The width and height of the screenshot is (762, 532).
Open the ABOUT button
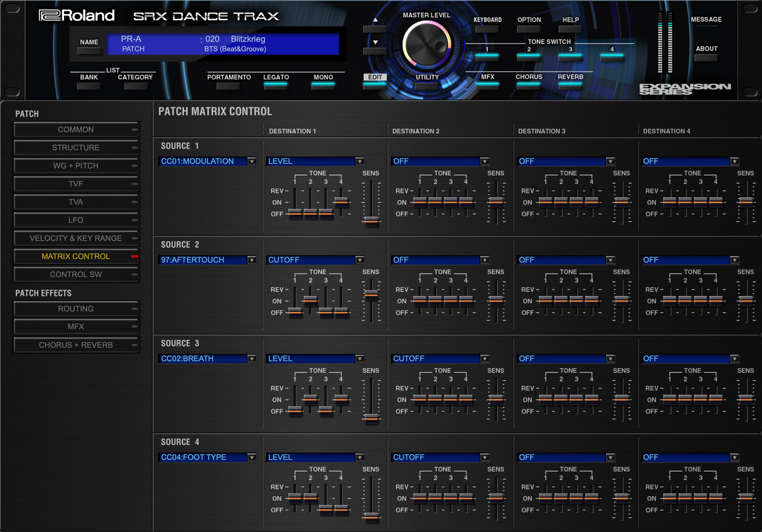pyautogui.click(x=706, y=57)
